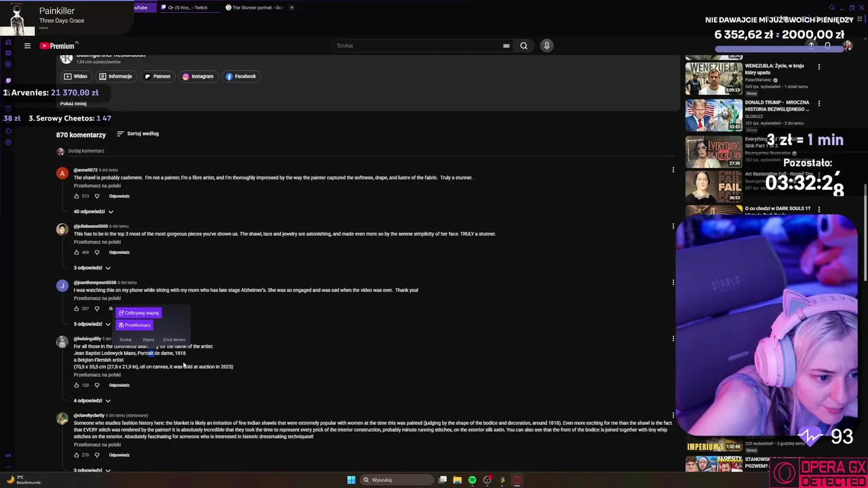Open the Instagram link chip

click(x=198, y=77)
